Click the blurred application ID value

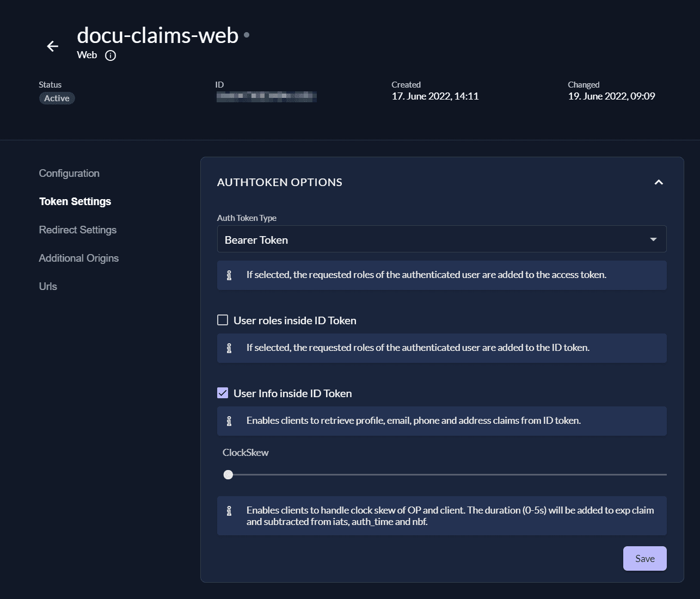point(266,97)
